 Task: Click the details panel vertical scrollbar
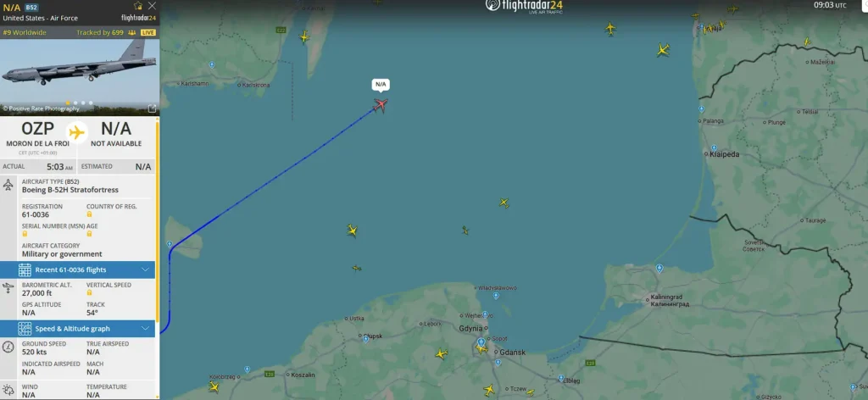click(157, 221)
